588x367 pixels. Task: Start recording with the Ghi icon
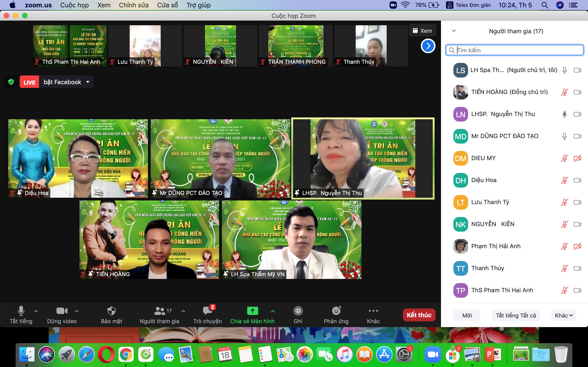point(298,311)
